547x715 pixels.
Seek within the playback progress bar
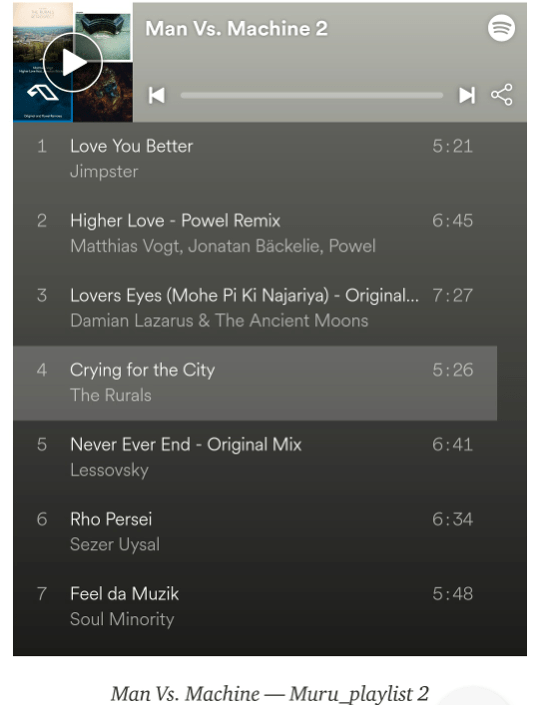pos(312,95)
